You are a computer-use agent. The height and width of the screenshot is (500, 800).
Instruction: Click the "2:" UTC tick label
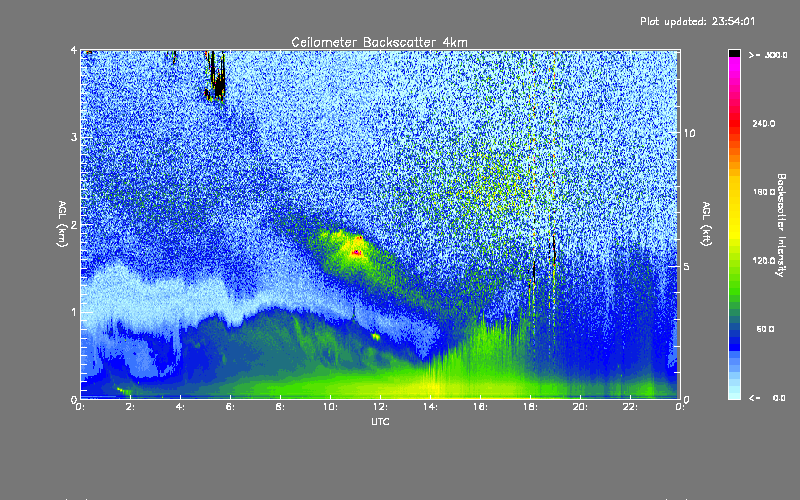point(130,407)
